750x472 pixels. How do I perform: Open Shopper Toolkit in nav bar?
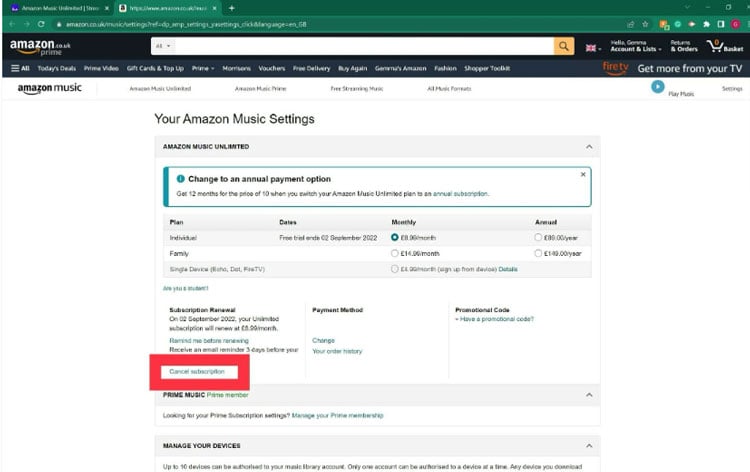point(487,68)
